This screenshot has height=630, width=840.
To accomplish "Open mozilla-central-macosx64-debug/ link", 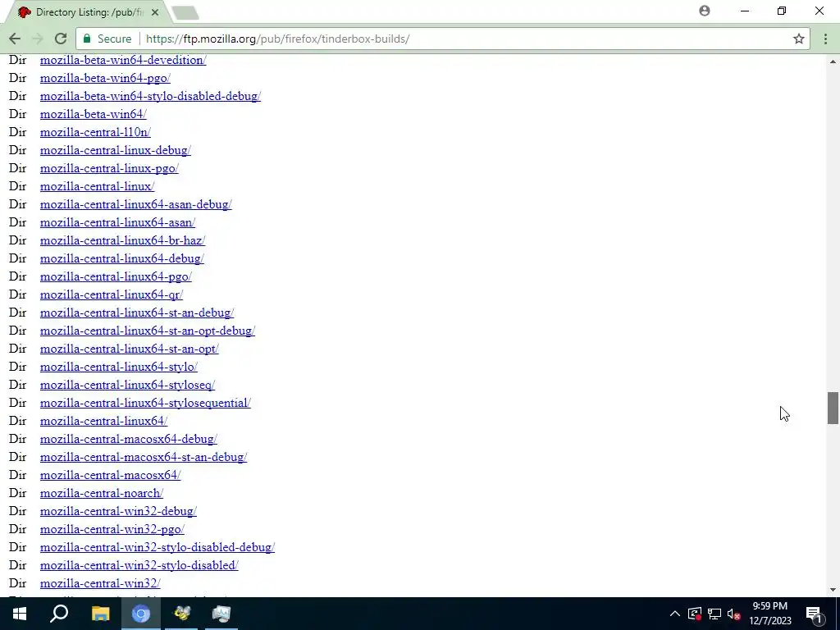I will [x=129, y=439].
